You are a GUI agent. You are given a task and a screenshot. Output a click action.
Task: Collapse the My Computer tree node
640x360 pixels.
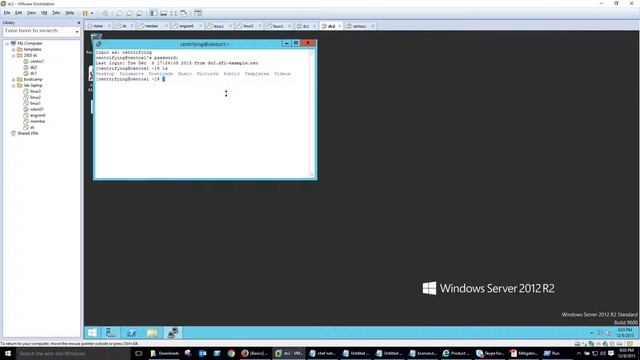[7, 43]
